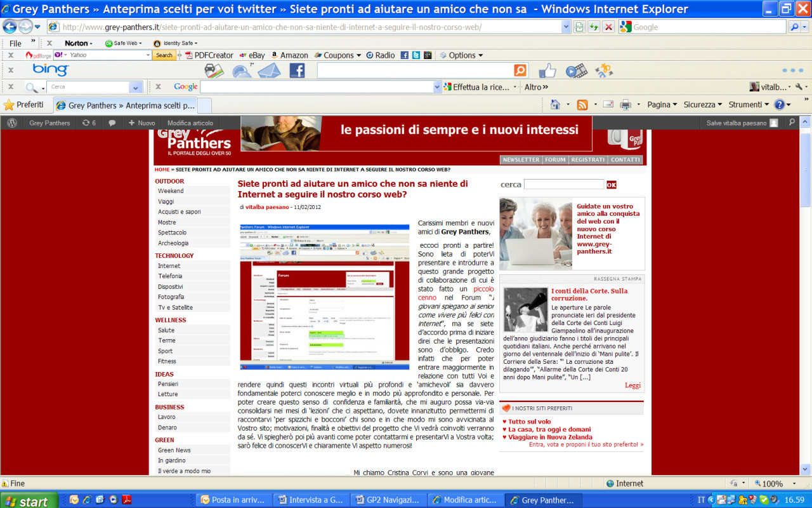The height and width of the screenshot is (508, 812).
Task: Open the Sicurezza dropdown menu
Action: (703, 105)
